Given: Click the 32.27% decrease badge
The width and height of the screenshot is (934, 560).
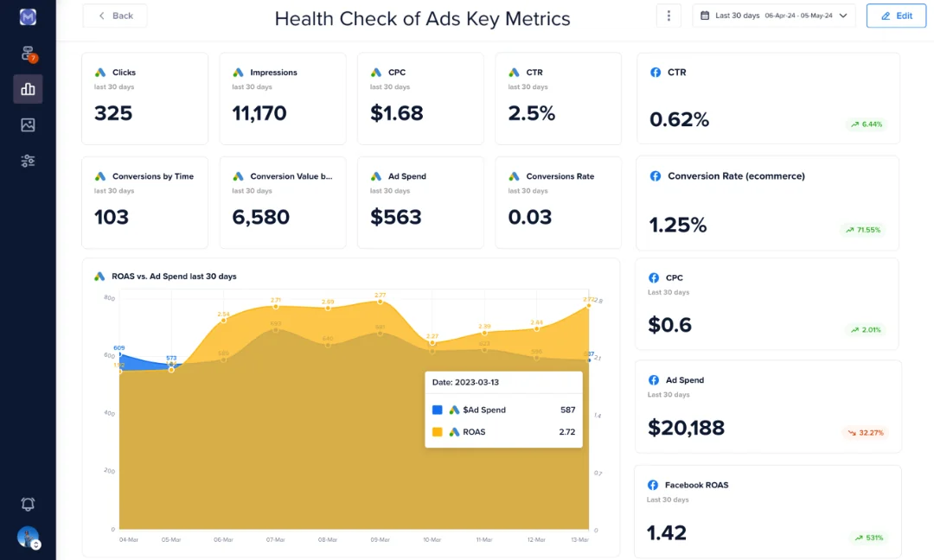Looking at the screenshot, I should (866, 433).
